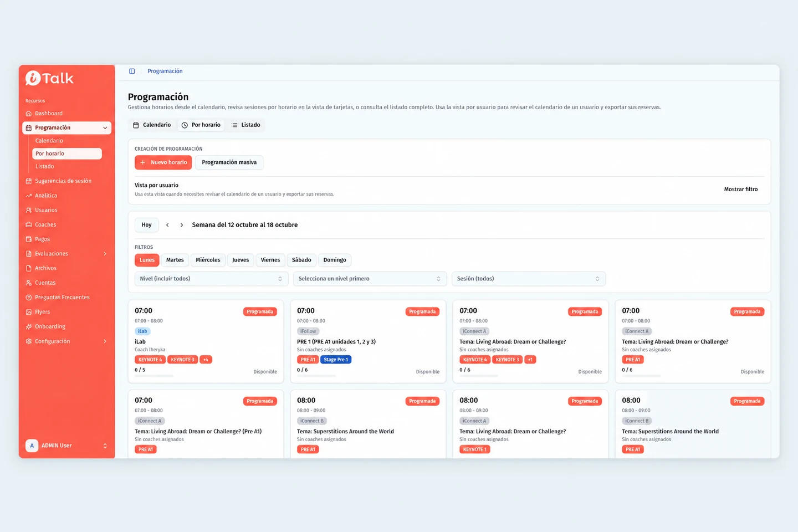
Task: Click the ADMIN User avatar
Action: (x=32, y=446)
